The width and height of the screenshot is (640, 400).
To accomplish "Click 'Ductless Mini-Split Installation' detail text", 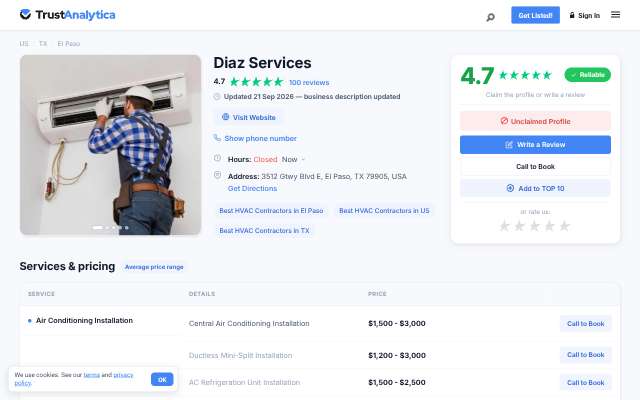I will click(x=240, y=356).
